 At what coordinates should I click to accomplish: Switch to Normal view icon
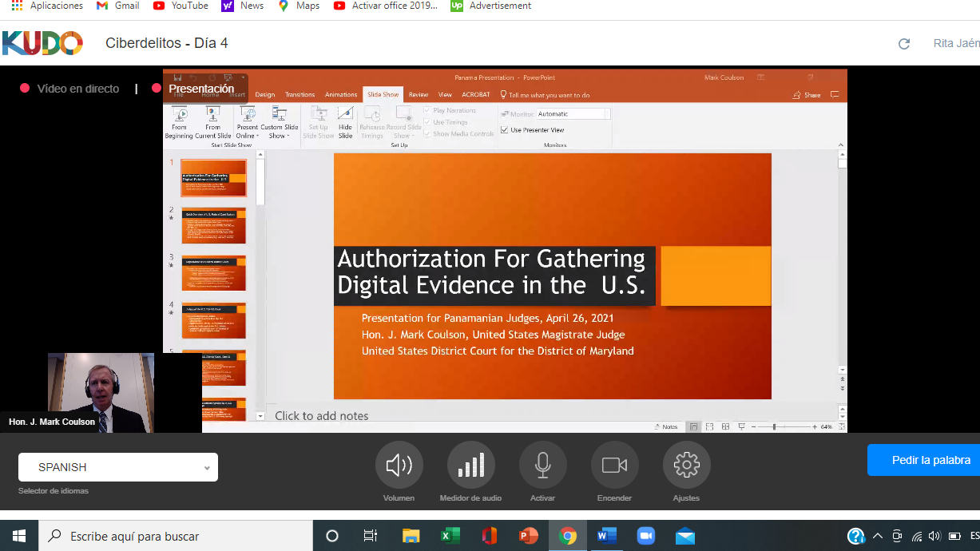pyautogui.click(x=694, y=426)
